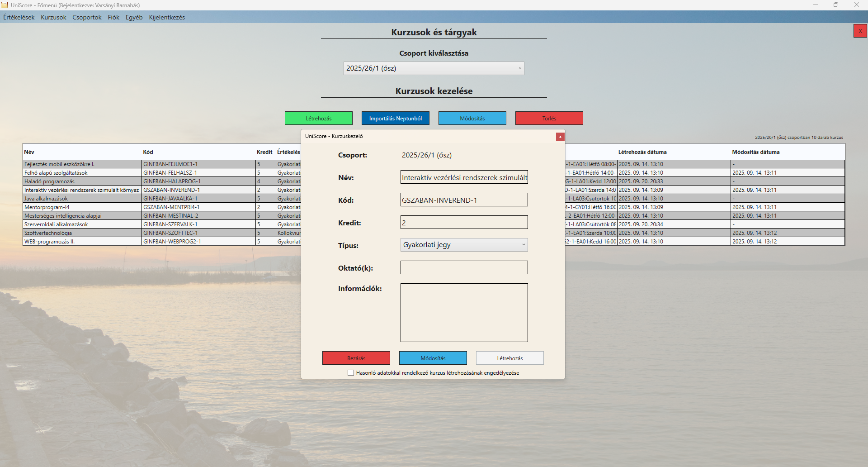Click the Bezárás button
The height and width of the screenshot is (467, 868).
(x=356, y=358)
